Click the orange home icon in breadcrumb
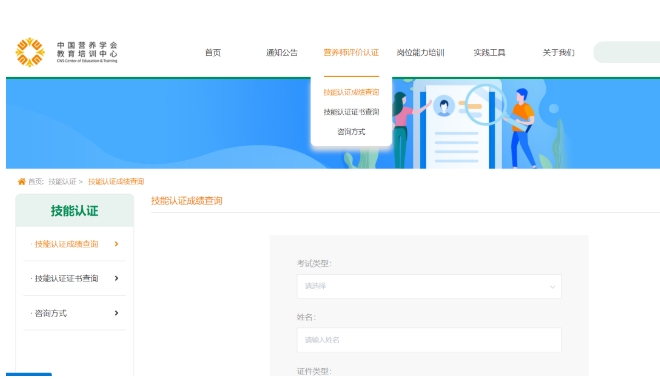Screen dimensions: 660x379 [x=21, y=181]
